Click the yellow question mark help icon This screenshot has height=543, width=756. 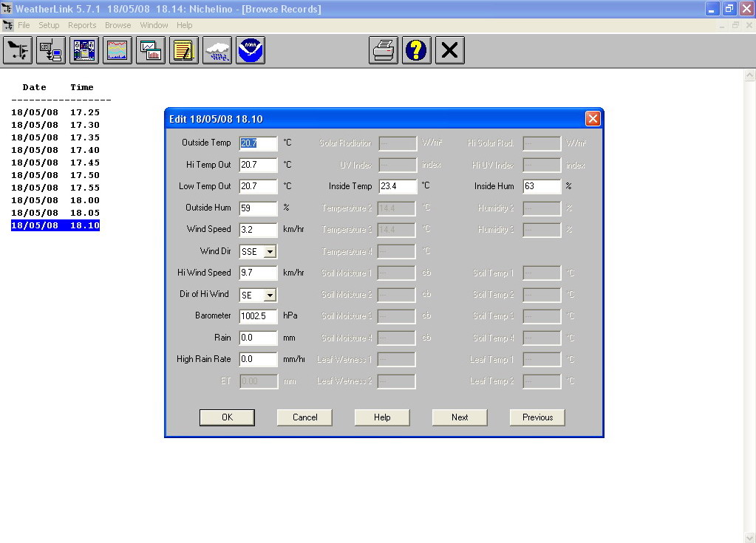coord(417,50)
